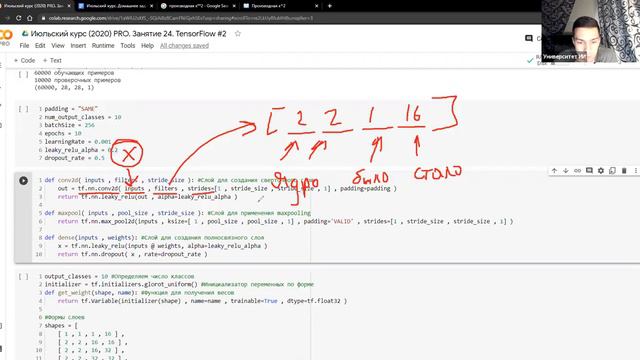Open the Insert menu
Viewport: 640px width, 360px height.
pyautogui.click(x=78, y=45)
